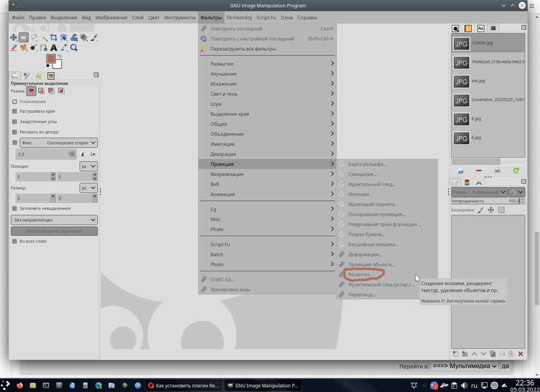Adjust the Непрозрачность opacity slider
Viewport: 540px width, 392px height.
pos(485,201)
